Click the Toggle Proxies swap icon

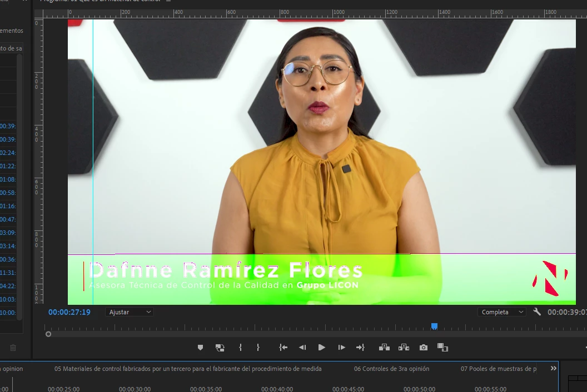click(220, 348)
